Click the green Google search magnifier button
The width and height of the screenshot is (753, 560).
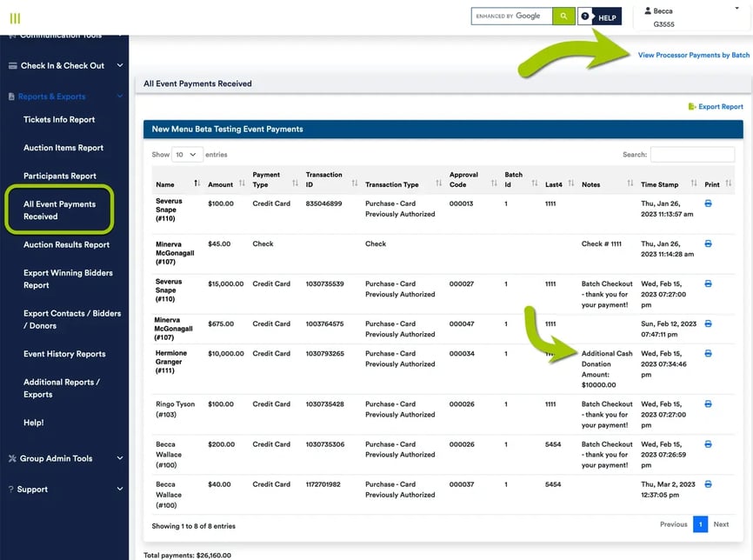pyautogui.click(x=564, y=16)
